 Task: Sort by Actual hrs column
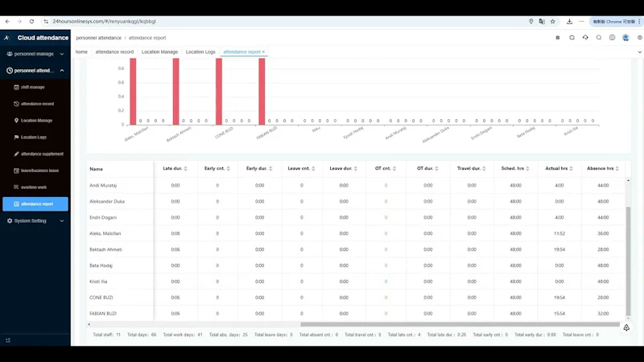[572, 169]
